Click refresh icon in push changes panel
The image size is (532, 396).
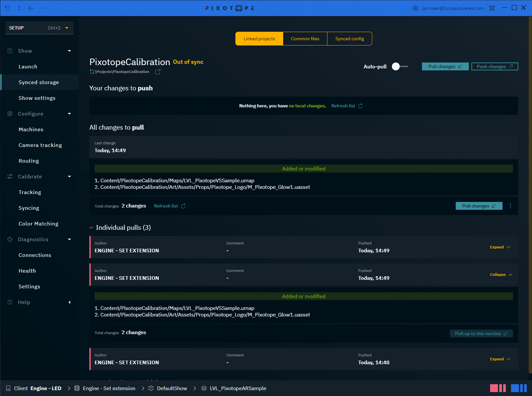[x=360, y=106]
